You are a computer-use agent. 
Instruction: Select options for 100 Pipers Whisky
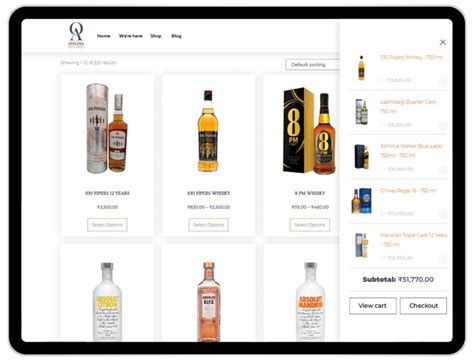click(x=209, y=225)
